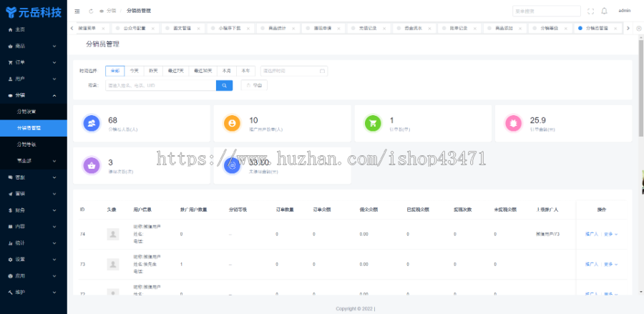Click the green shopping cart orders icon

(x=373, y=123)
